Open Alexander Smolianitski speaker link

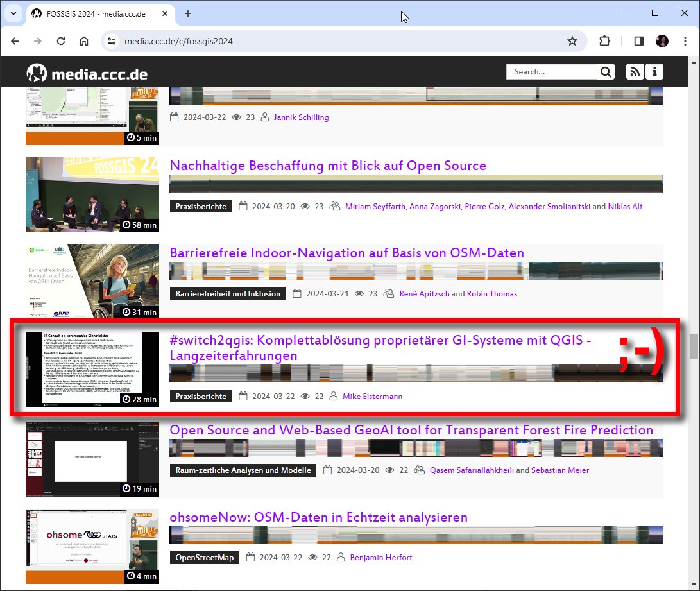[549, 206]
